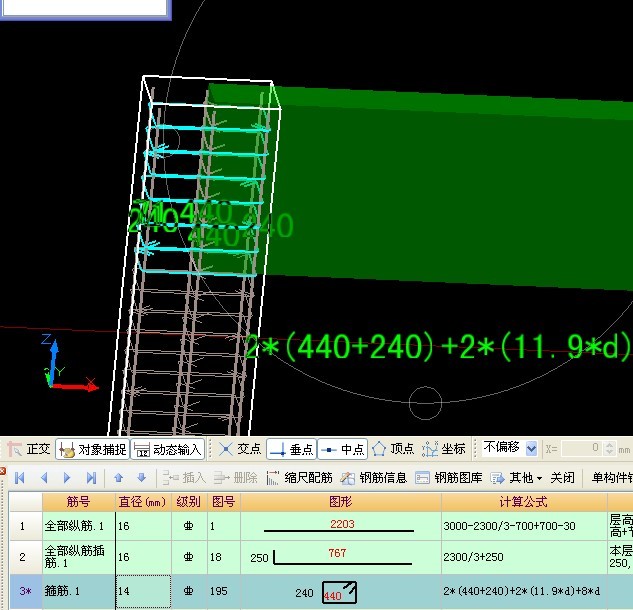Screen dimensions: 633x610
Task: Select the 全部纵筋.1 name cell
Action: pos(78,526)
